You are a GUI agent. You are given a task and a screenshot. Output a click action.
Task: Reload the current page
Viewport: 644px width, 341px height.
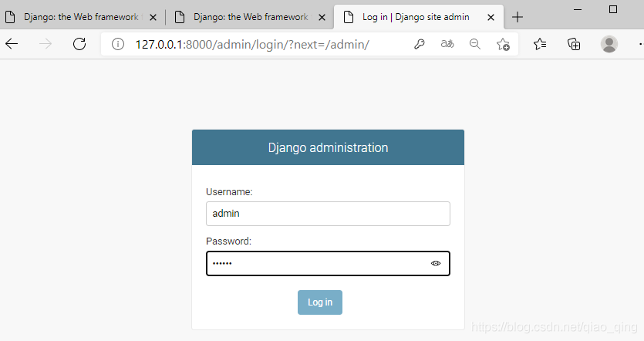[79, 43]
